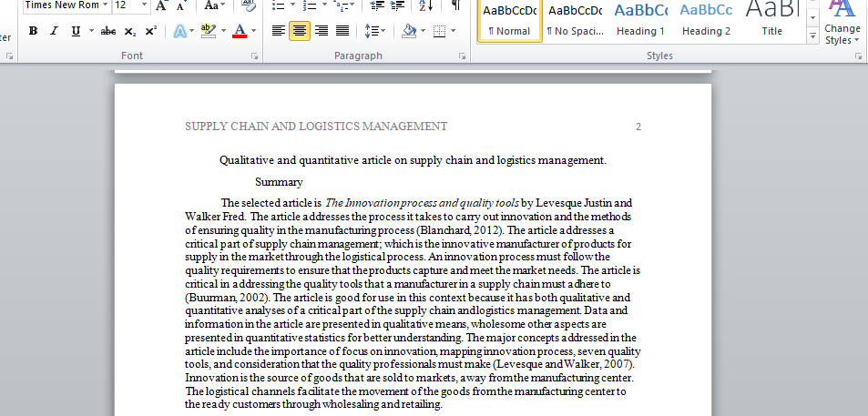Click the header text SUPPLY CHAIN AND LOGISTICS MANAGEMENT
This screenshot has height=416, width=868.
click(x=316, y=127)
